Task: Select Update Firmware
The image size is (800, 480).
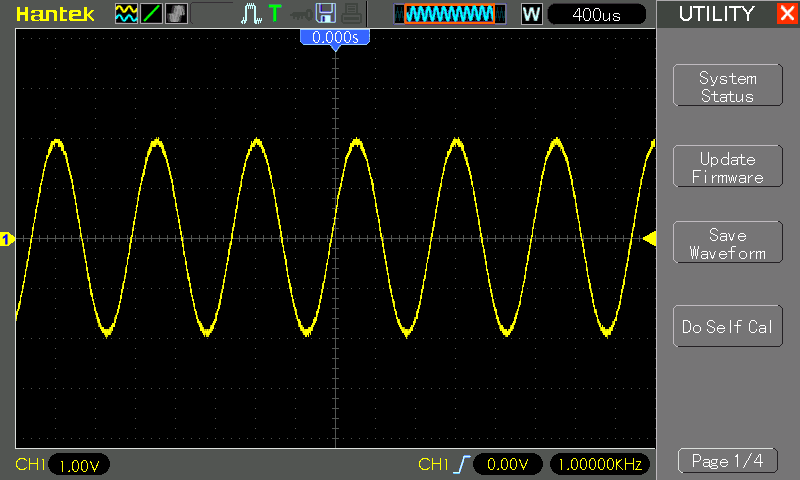Action: pyautogui.click(x=728, y=166)
